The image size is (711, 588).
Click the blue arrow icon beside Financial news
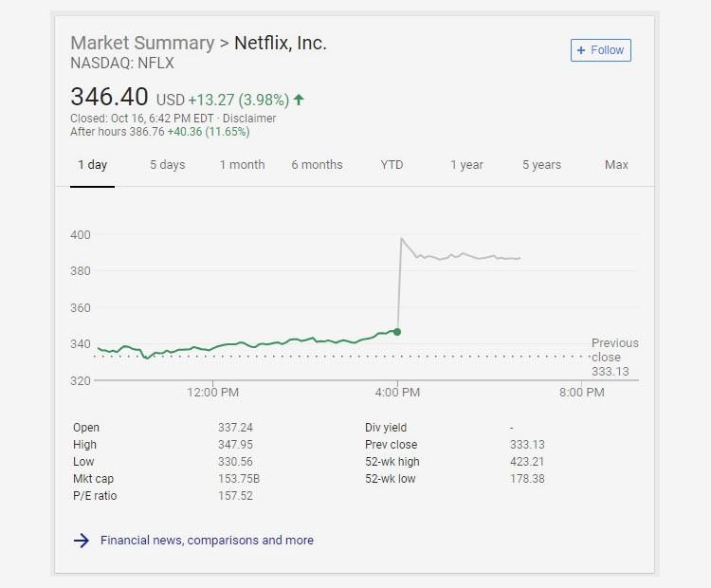(x=82, y=541)
